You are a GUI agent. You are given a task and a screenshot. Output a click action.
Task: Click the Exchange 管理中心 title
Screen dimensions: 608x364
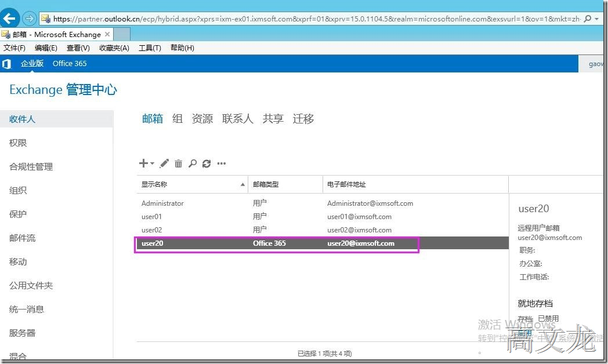pyautogui.click(x=63, y=89)
